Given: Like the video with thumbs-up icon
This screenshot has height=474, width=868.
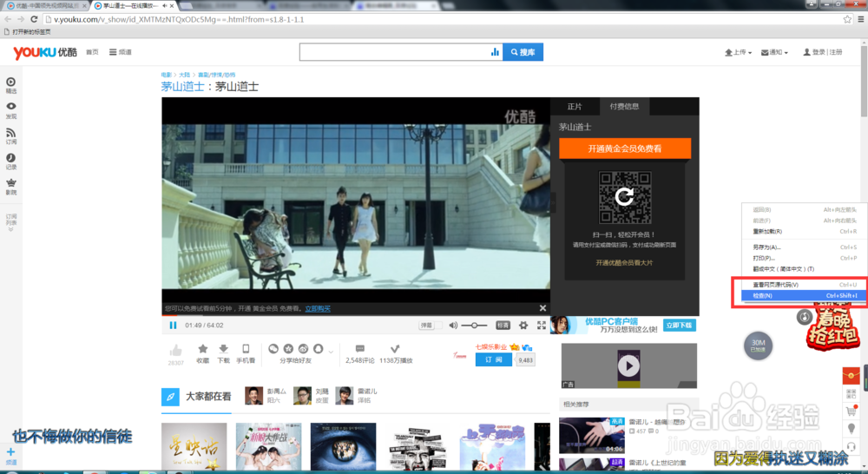Looking at the screenshot, I should pos(175,350).
